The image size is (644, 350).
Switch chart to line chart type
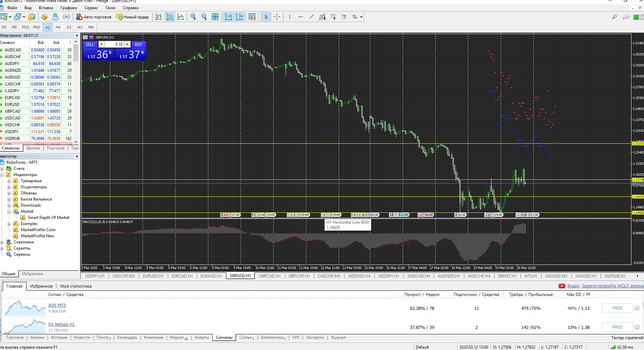[x=181, y=17]
